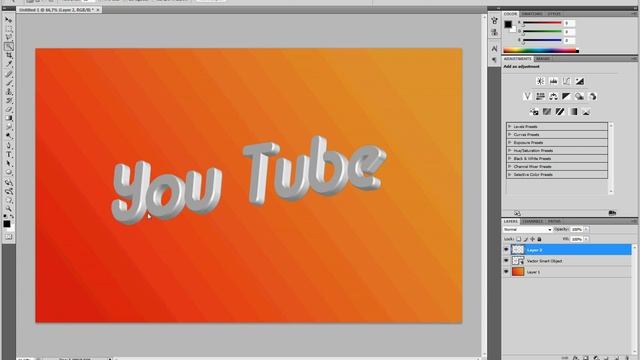Add a Gradient Map adjustment
The height and width of the screenshot is (360, 640).
point(573,111)
